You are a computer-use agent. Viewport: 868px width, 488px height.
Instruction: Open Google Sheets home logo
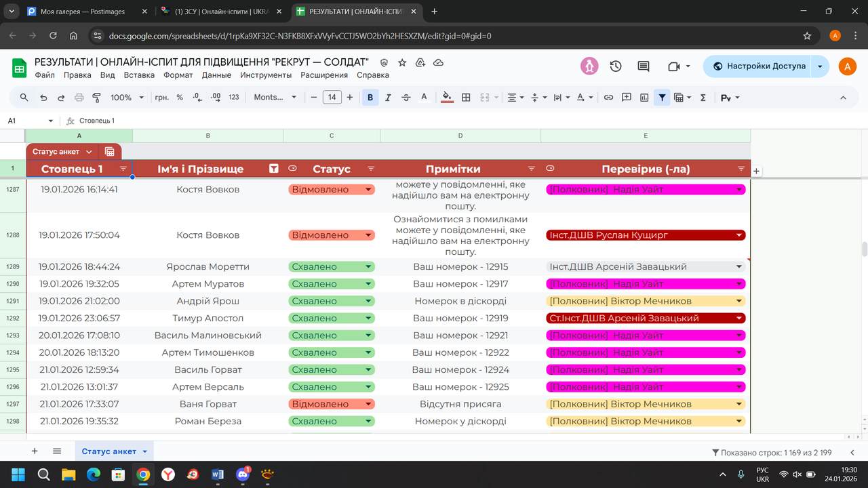click(19, 68)
